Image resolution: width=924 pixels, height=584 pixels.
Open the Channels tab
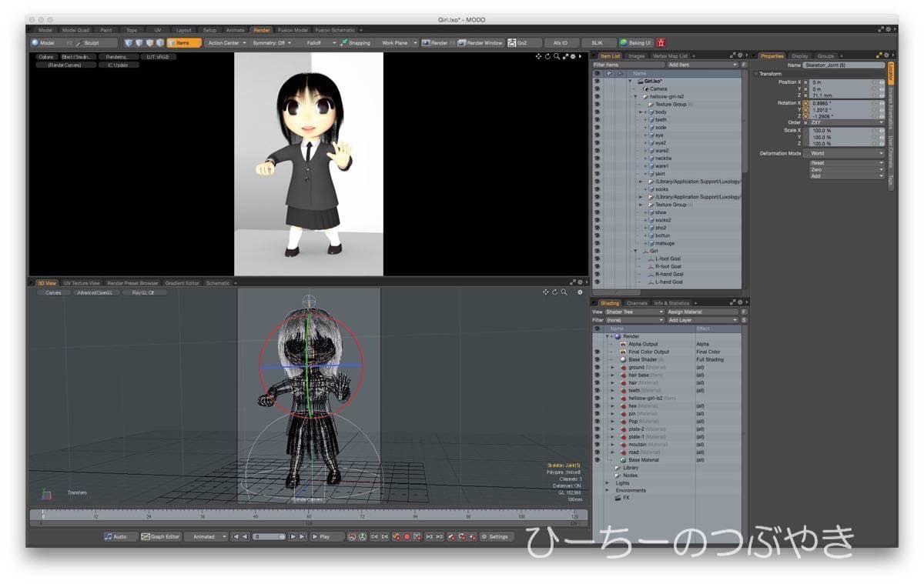point(637,303)
